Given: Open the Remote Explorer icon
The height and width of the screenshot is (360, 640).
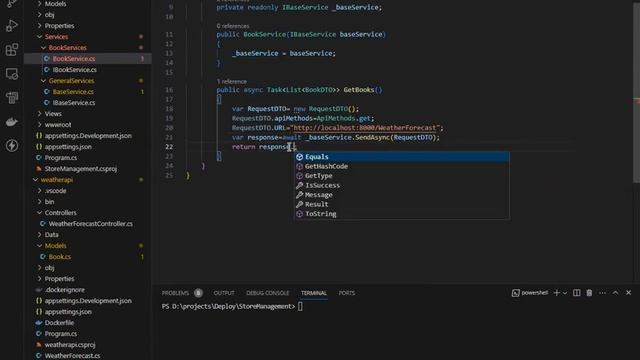Looking at the screenshot, I should pos(12,74).
